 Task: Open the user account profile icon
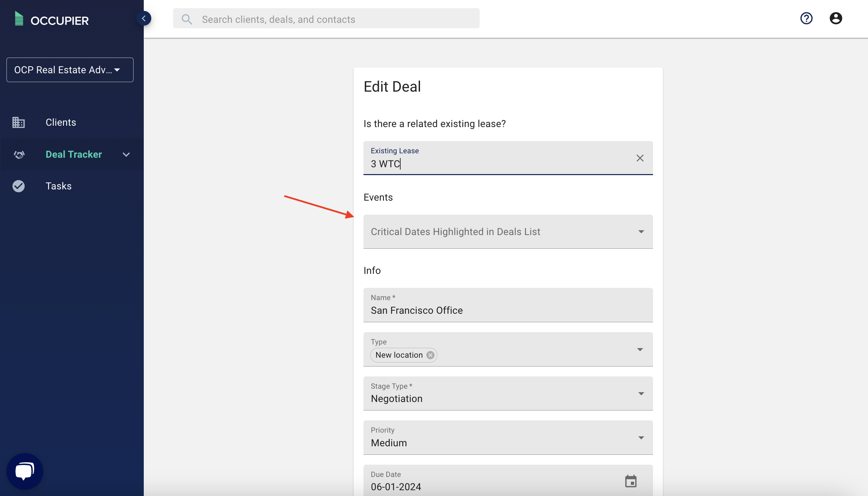pyautogui.click(x=835, y=18)
